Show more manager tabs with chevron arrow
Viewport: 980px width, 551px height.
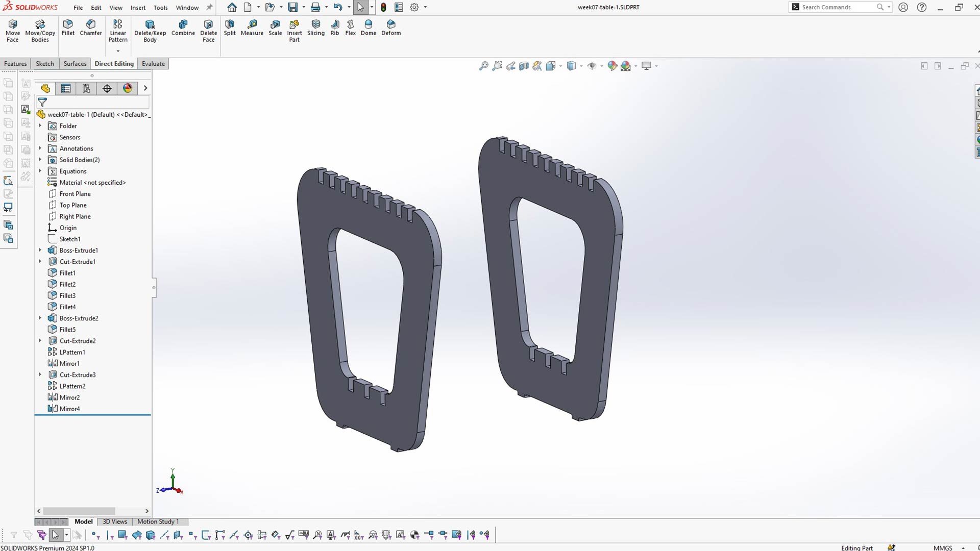coord(145,88)
